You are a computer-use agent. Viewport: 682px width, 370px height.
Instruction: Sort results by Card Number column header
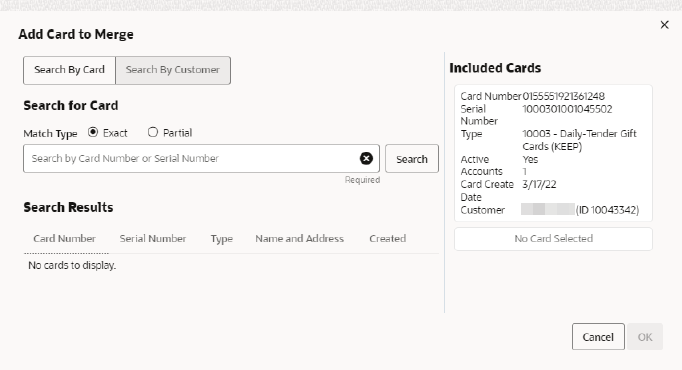64,239
